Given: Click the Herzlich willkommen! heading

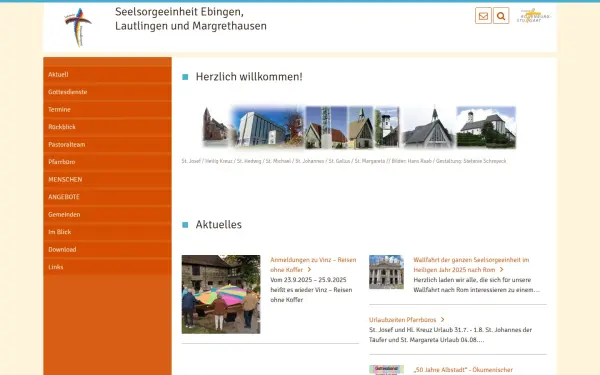Looking at the screenshot, I should click(249, 77).
